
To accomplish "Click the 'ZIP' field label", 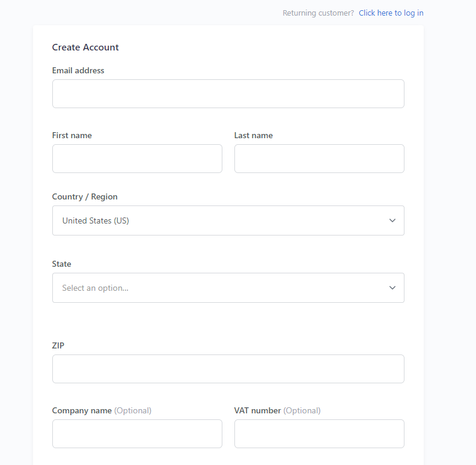I will pos(58,345).
